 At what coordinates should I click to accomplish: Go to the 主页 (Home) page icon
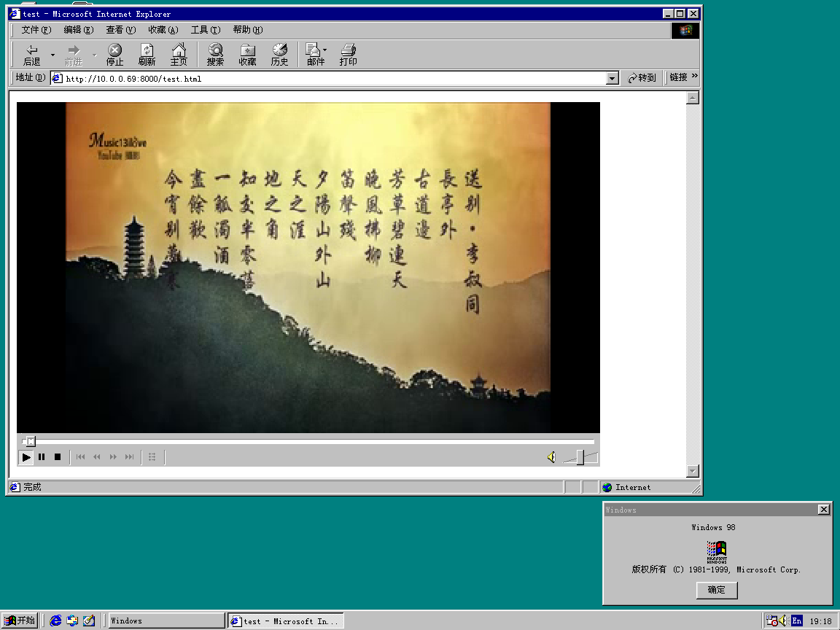coord(179,54)
